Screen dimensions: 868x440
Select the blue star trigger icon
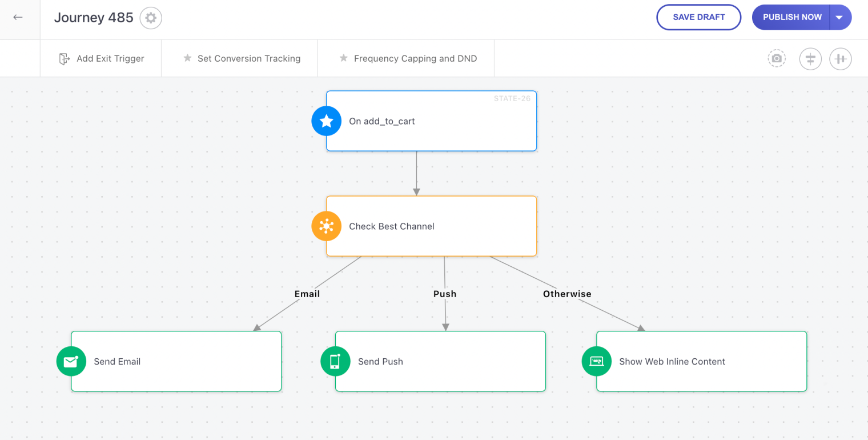click(x=326, y=121)
